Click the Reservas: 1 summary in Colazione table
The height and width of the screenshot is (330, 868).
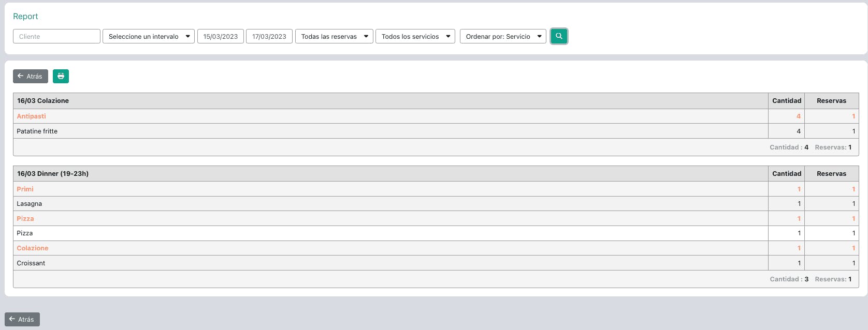click(x=833, y=147)
